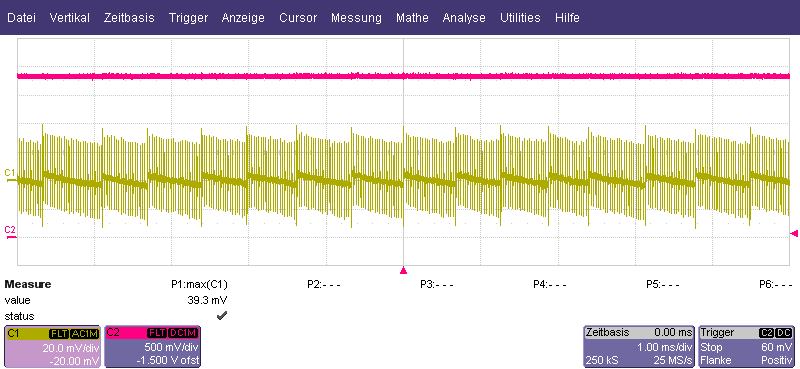The width and height of the screenshot is (800, 369).
Task: Select the C1 ground level indicator
Action: point(10,175)
